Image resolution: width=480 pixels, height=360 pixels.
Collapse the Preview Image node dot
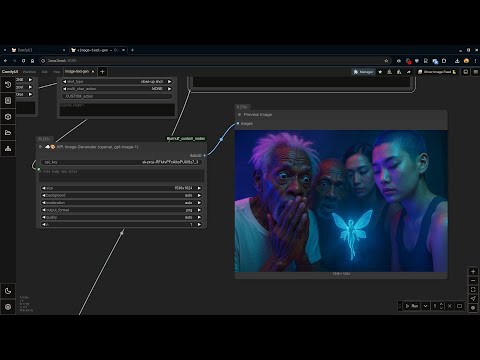239,114
